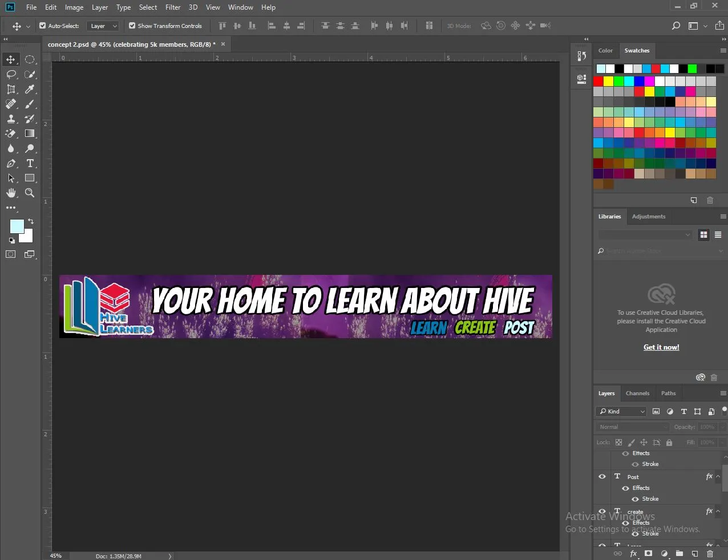Viewport: 728px width, 560px height.
Task: Hide the Post text layer
Action: click(x=602, y=477)
